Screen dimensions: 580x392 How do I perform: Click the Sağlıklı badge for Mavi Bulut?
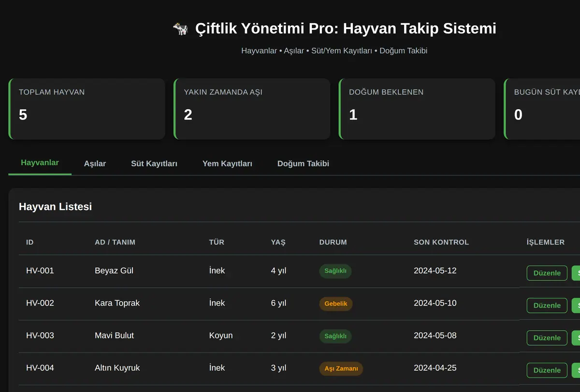tap(335, 336)
